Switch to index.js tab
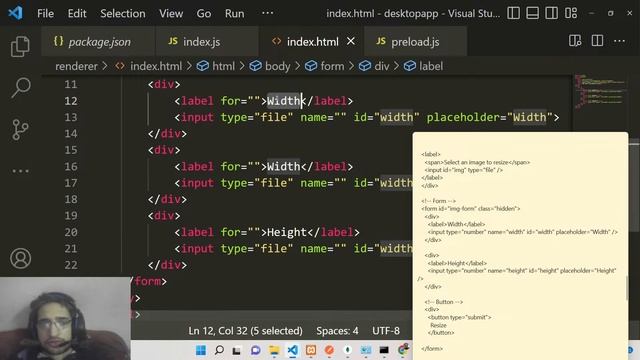The width and height of the screenshot is (640, 360). coord(207,42)
